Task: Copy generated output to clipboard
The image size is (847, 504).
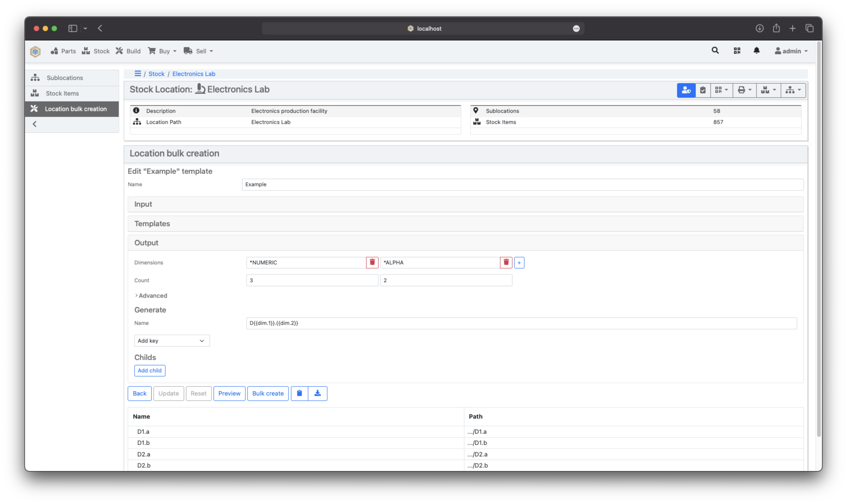Action: 299,393
